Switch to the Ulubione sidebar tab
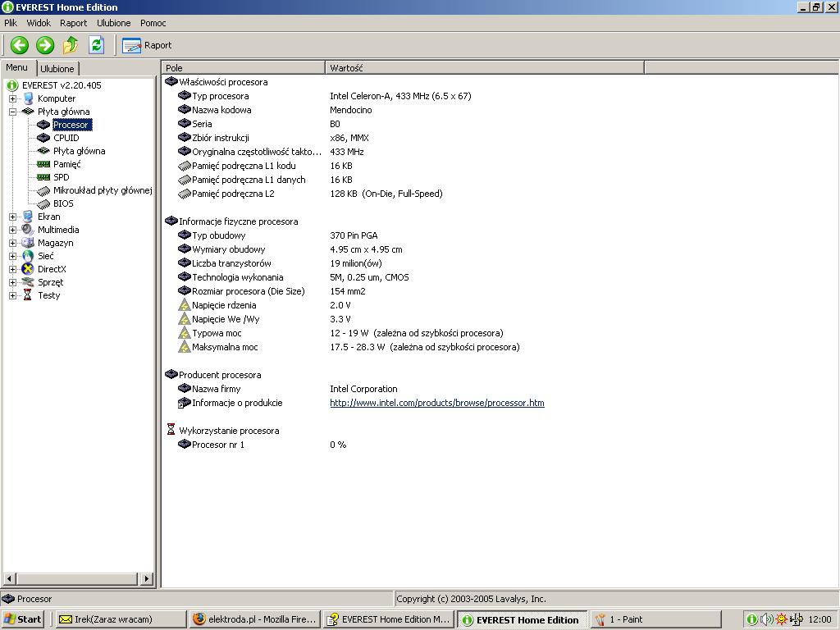Viewport: 840px width, 630px height. [x=57, y=69]
